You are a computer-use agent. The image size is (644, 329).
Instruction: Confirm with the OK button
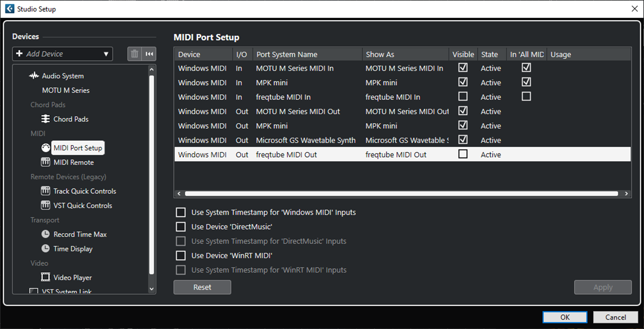[565, 317]
